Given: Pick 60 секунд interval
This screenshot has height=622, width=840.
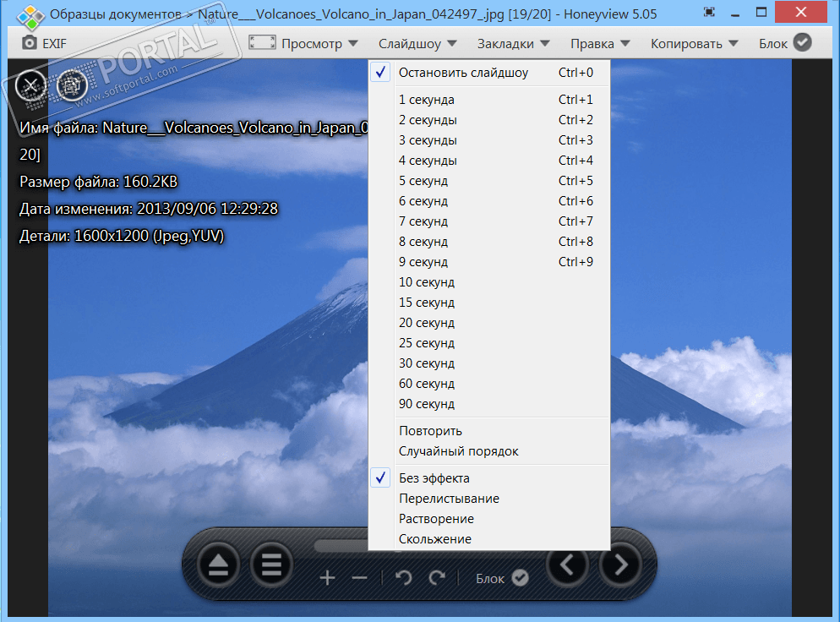Looking at the screenshot, I should click(489, 384).
